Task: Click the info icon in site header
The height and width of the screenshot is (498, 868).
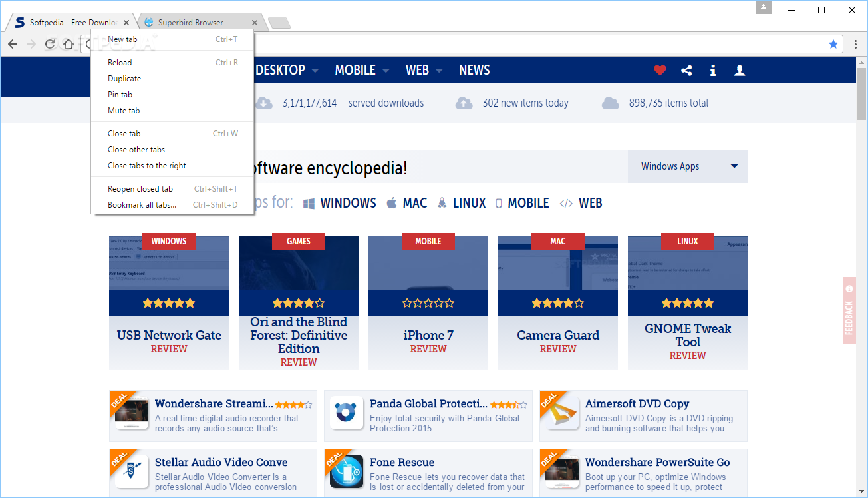Action: [713, 70]
